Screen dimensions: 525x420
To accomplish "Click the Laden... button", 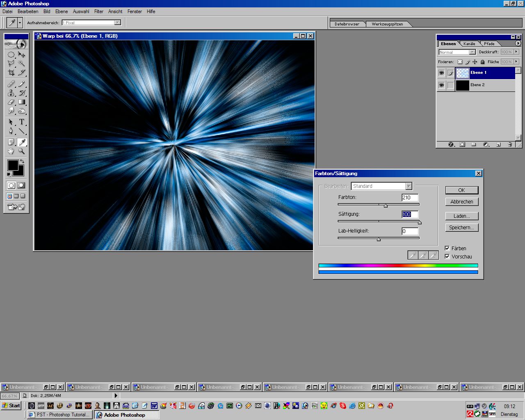I will coord(462,216).
